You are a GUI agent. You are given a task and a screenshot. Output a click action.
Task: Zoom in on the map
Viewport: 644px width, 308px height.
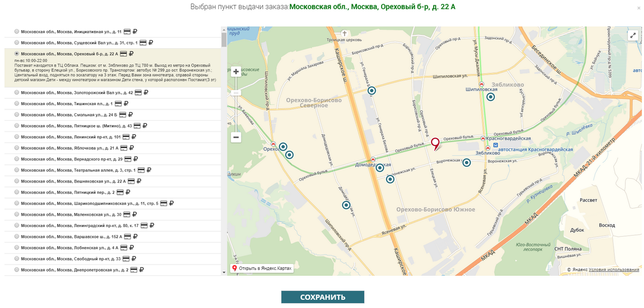[236, 71]
